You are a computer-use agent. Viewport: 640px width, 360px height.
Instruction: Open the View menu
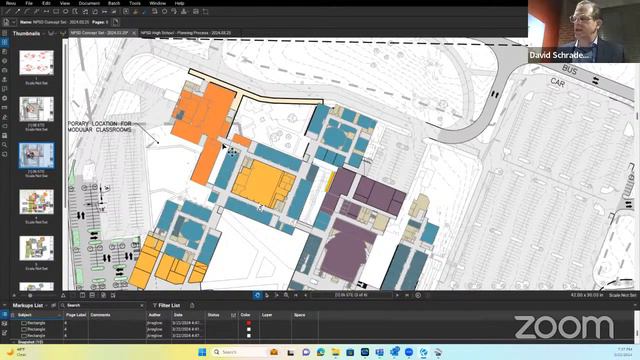pos(64,3)
